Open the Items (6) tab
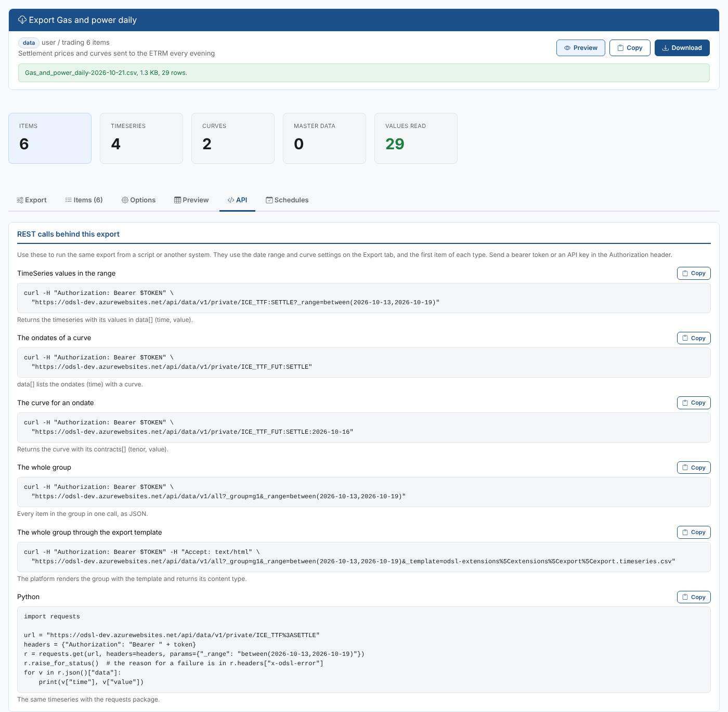 point(84,200)
